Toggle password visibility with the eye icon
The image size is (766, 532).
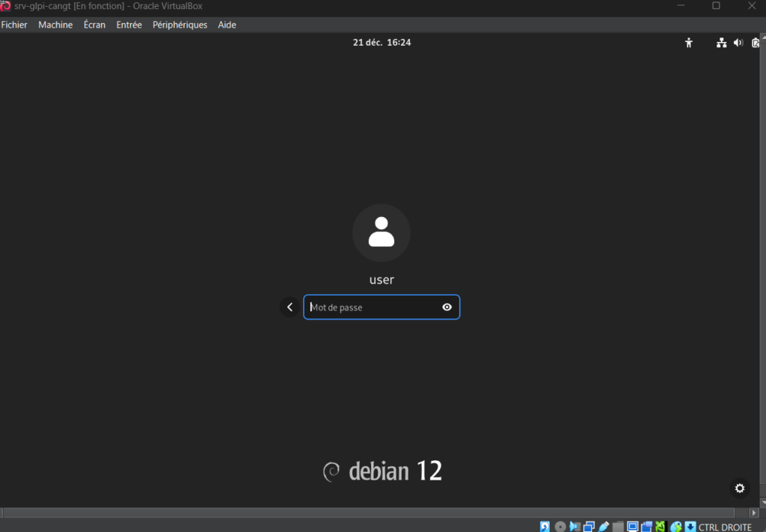tap(447, 307)
